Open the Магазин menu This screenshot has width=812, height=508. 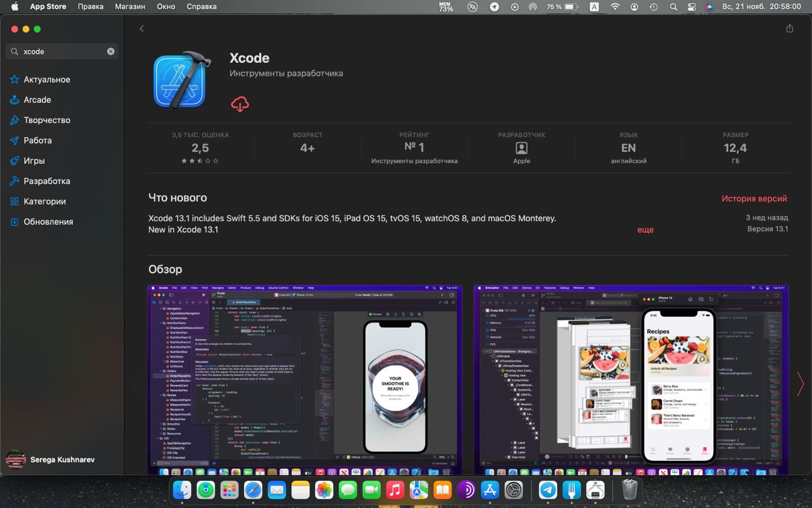point(130,6)
